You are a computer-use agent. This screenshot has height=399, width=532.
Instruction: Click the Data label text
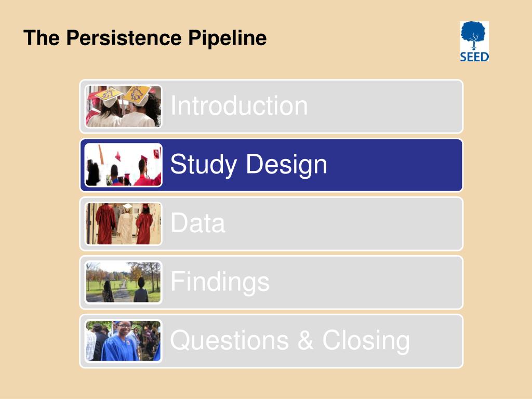coord(198,223)
